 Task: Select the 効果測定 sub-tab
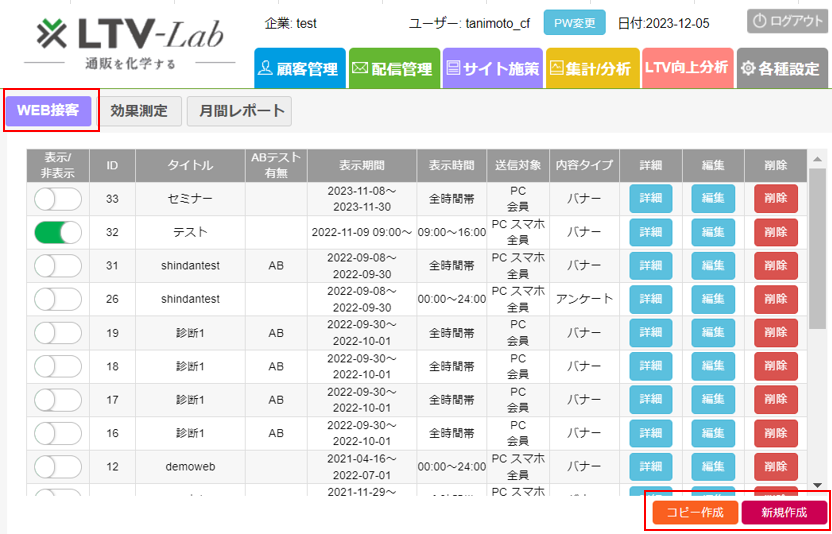click(x=140, y=111)
